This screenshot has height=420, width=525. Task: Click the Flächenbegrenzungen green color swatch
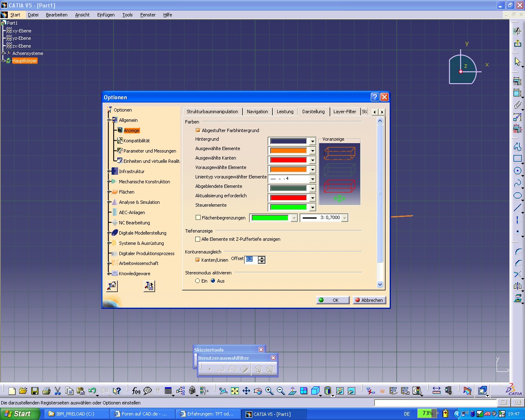pyautogui.click(x=270, y=218)
